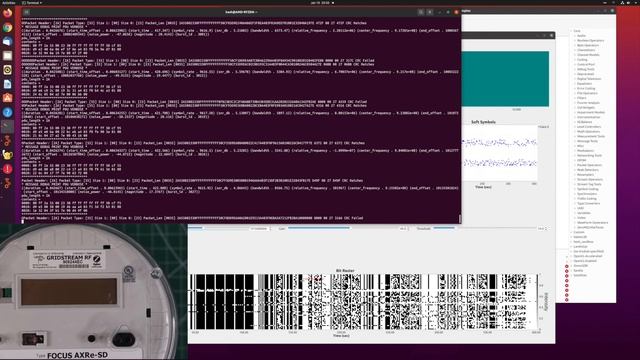Select Type Converters in the block tree
This screenshot has width=640, height=360.
click(589, 203)
